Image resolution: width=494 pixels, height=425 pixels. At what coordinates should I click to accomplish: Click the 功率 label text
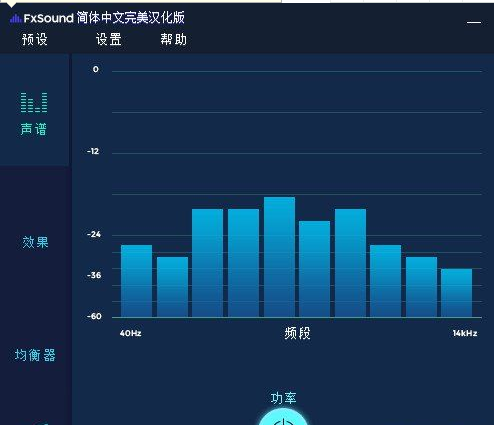click(x=283, y=398)
